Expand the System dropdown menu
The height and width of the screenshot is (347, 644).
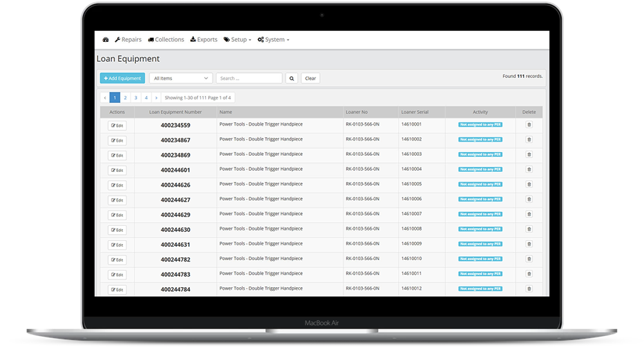(x=273, y=40)
